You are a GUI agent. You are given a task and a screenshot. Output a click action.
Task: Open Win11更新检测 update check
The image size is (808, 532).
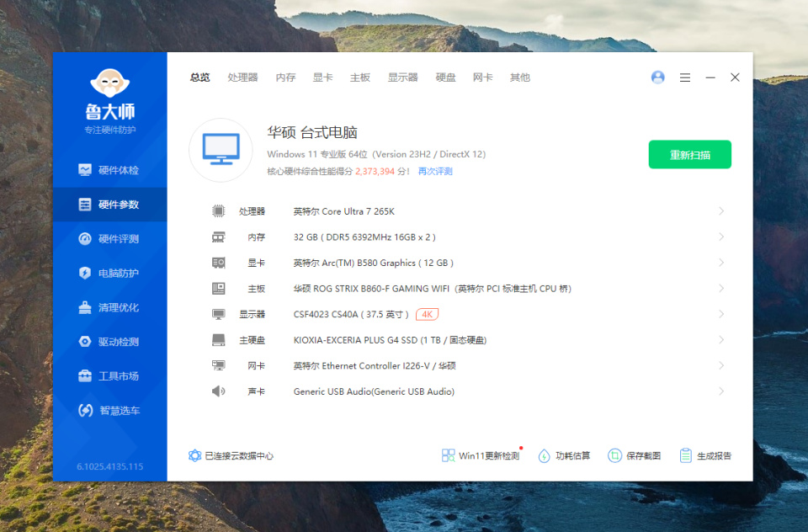(481, 455)
